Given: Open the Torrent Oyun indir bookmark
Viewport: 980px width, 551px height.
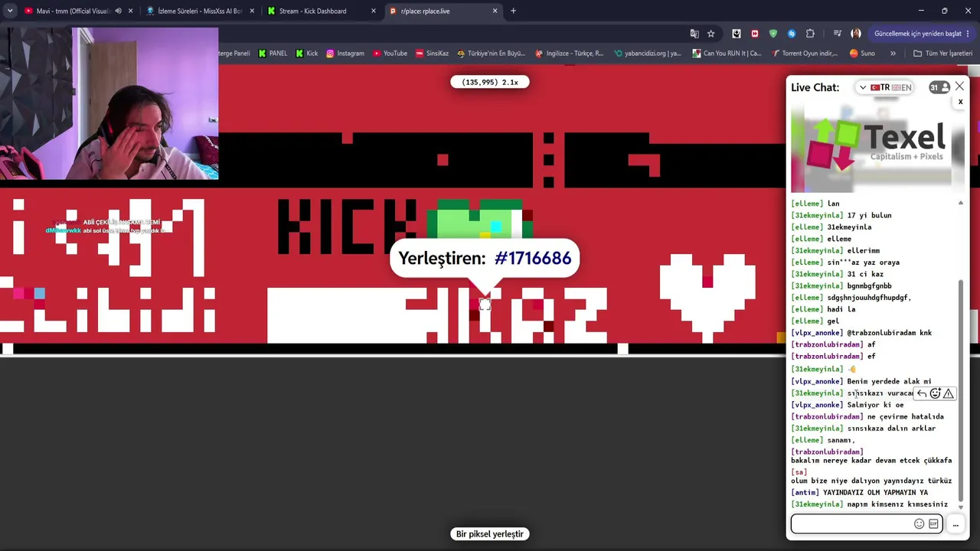Looking at the screenshot, I should (x=805, y=54).
